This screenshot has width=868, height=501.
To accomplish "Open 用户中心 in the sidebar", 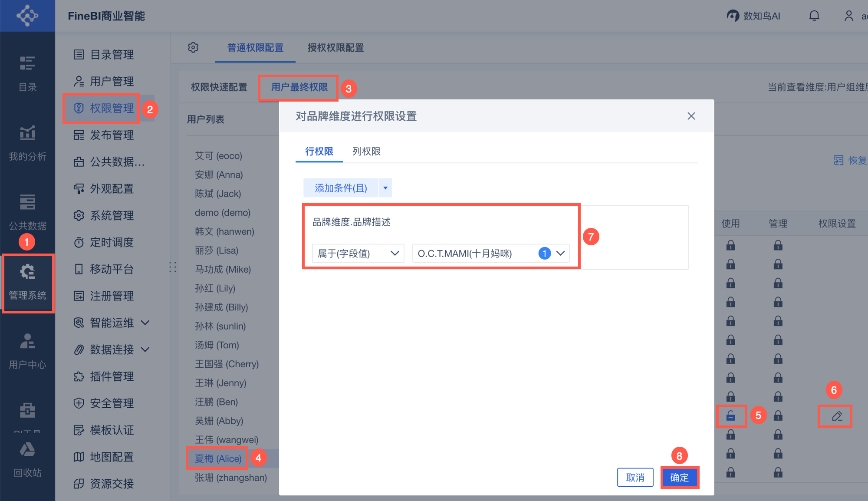I will point(27,352).
